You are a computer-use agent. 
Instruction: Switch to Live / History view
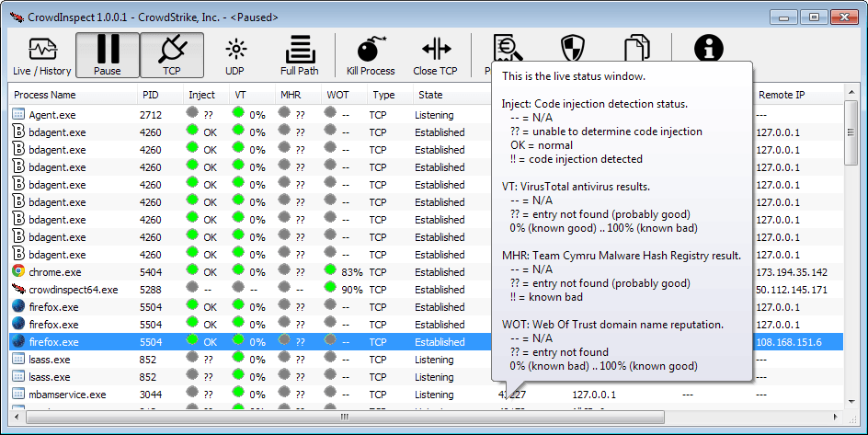(x=41, y=56)
